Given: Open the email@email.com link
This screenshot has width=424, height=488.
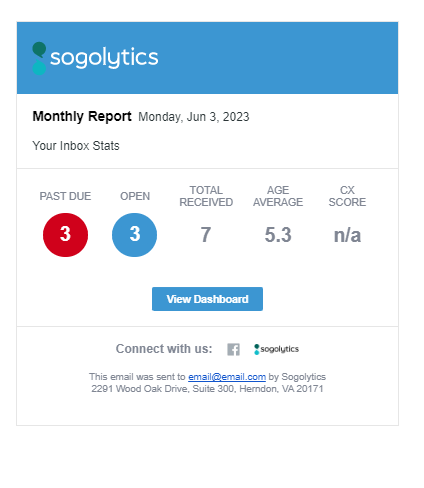Looking at the screenshot, I should (x=227, y=377).
